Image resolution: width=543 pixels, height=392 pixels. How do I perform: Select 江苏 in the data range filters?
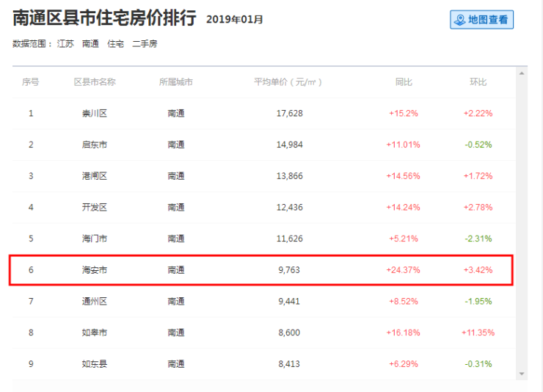coord(65,44)
